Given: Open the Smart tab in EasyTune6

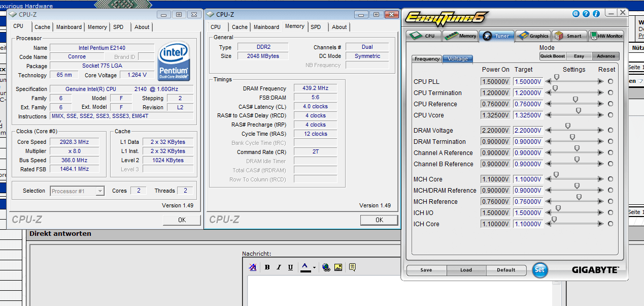Looking at the screenshot, I should [x=569, y=36].
